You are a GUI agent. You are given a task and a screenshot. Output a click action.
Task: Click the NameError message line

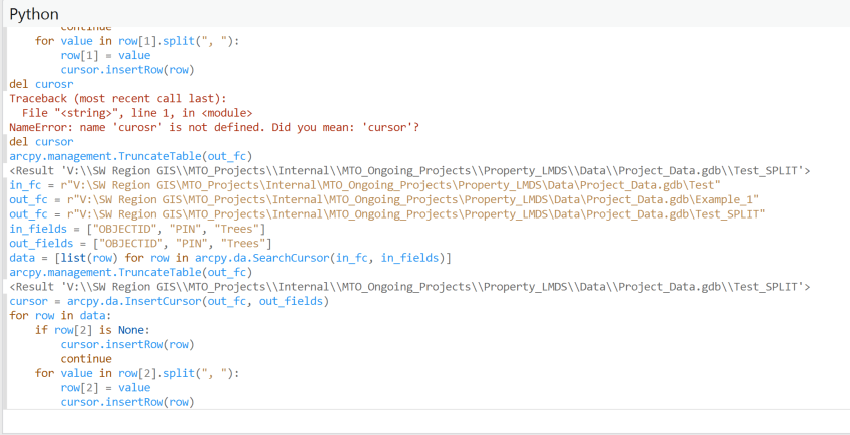point(213,127)
